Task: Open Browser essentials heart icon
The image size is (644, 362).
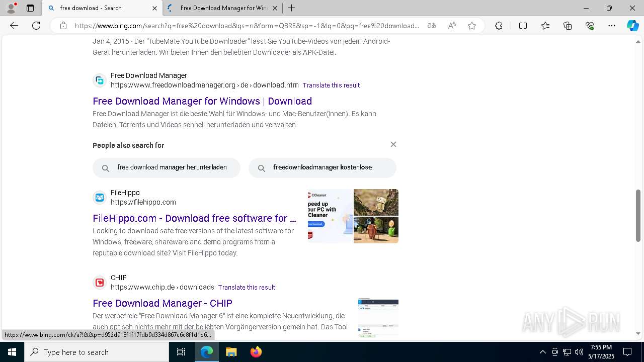Action: (590, 26)
